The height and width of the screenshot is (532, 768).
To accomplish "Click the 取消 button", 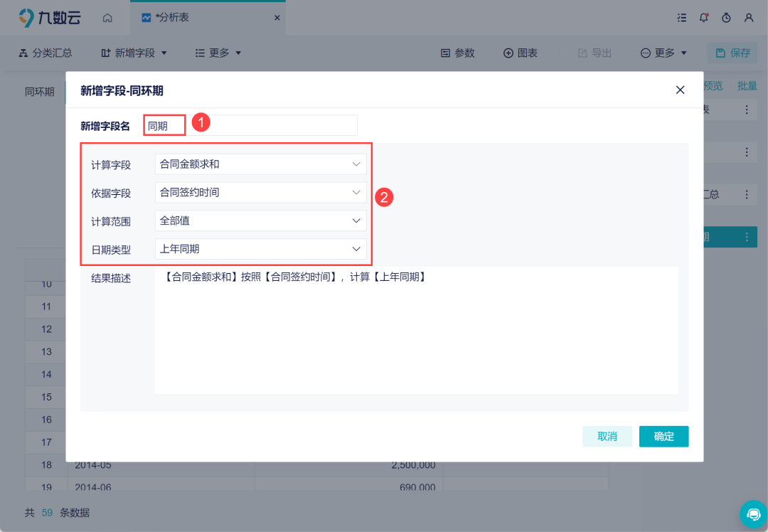I will click(607, 437).
